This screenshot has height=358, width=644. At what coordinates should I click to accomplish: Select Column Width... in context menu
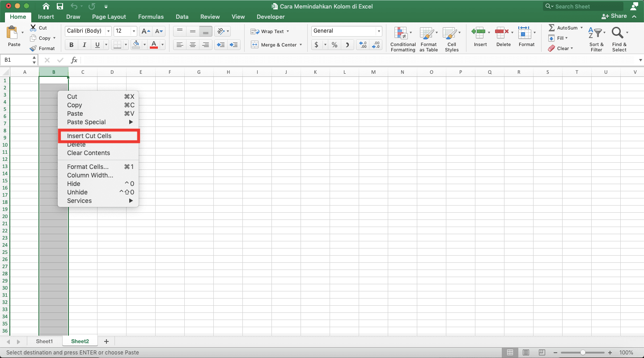pos(98,175)
